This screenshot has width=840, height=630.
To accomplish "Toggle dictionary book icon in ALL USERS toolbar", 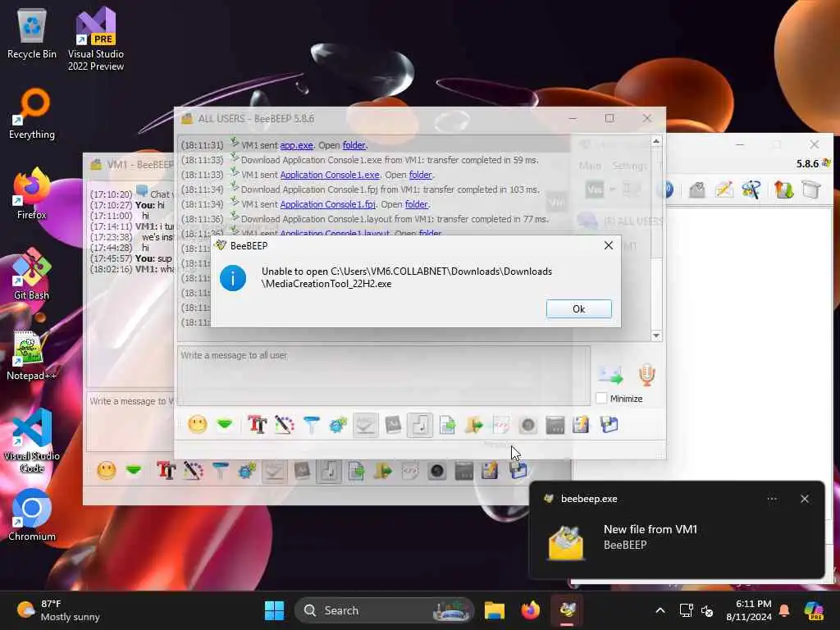I will point(393,425).
